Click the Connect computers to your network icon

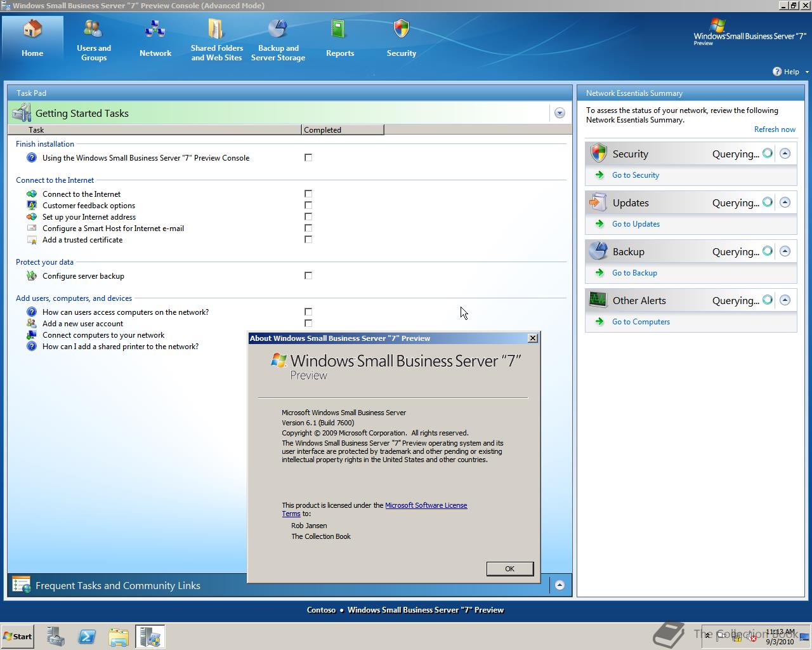pos(32,335)
